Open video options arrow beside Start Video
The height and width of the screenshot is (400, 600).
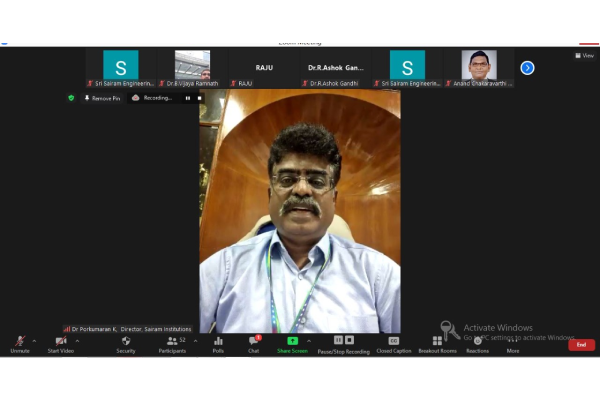coord(77,341)
